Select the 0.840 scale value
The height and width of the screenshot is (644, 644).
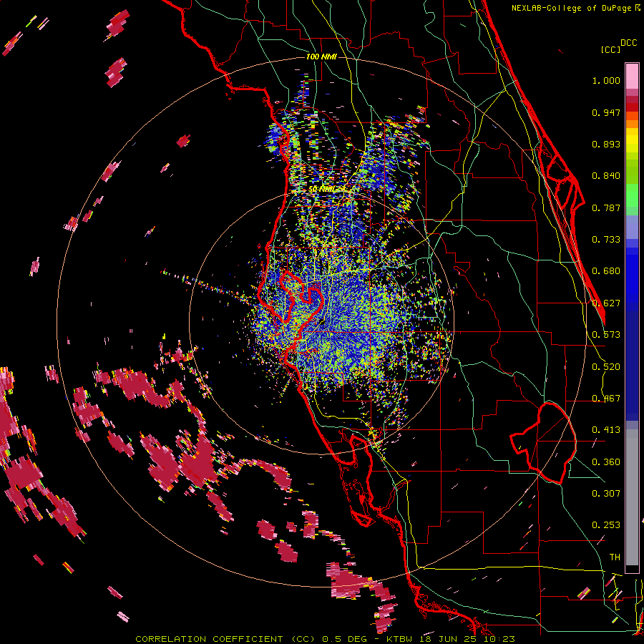pos(606,176)
